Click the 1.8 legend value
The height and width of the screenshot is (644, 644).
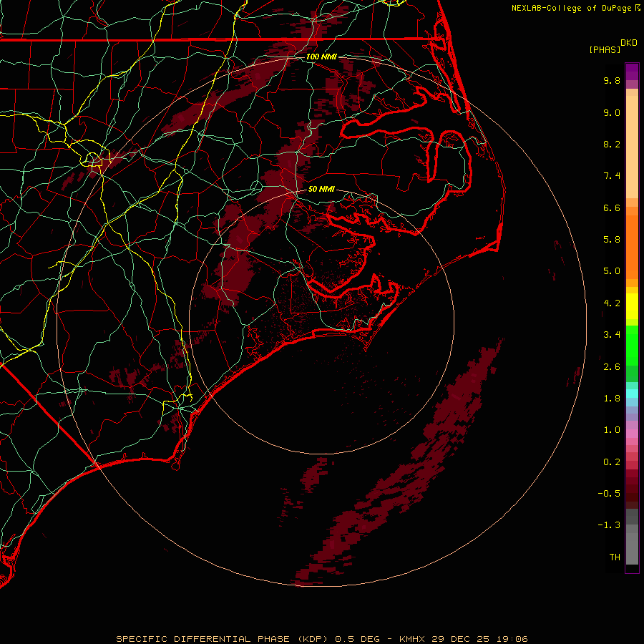pyautogui.click(x=612, y=399)
